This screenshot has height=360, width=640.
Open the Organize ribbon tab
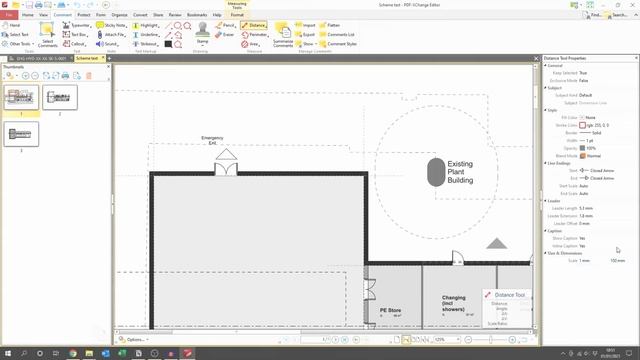pos(120,15)
